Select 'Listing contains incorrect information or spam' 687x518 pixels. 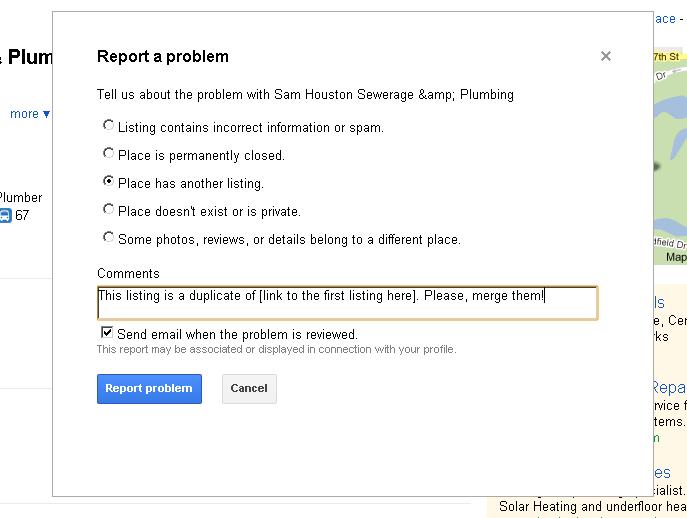pyautogui.click(x=108, y=126)
